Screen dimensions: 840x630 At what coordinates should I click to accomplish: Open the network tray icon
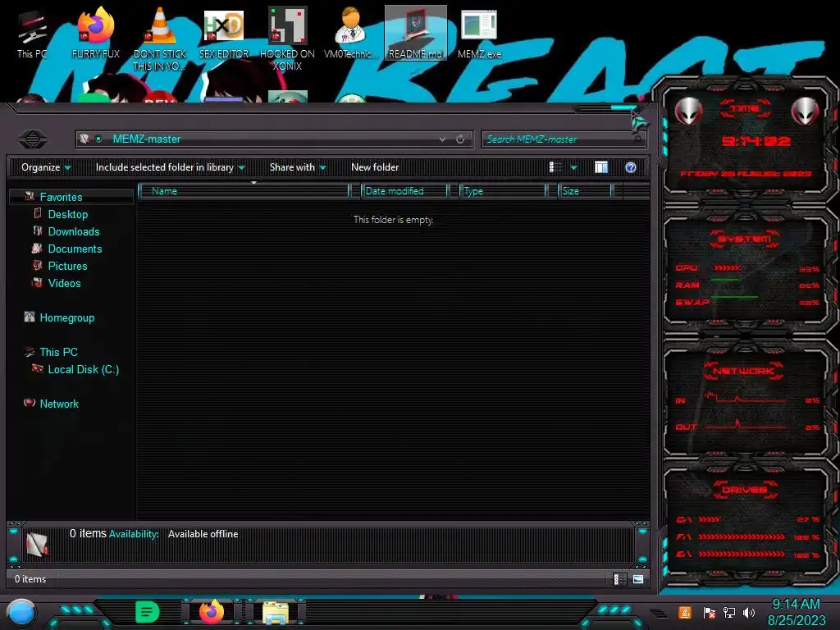[x=729, y=612]
